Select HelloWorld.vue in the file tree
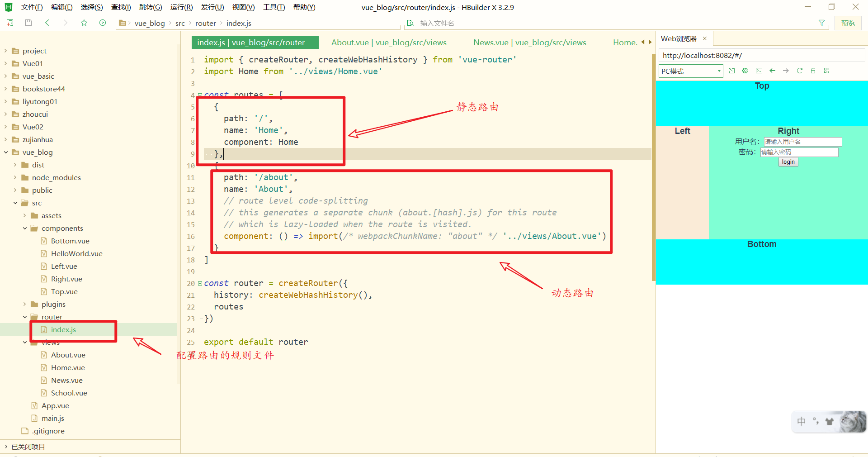Viewport: 868px width, 457px height. pyautogui.click(x=76, y=253)
